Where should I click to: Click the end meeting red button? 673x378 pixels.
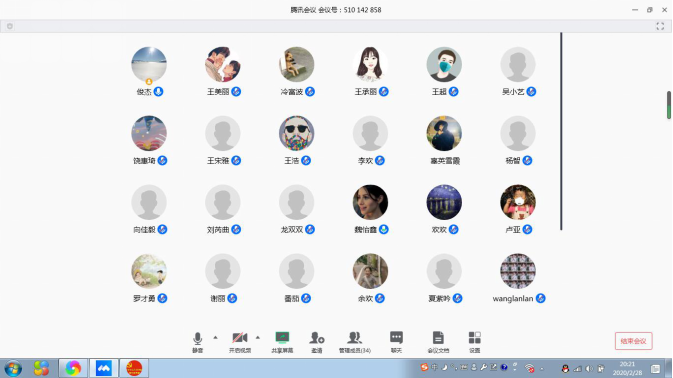pos(634,341)
